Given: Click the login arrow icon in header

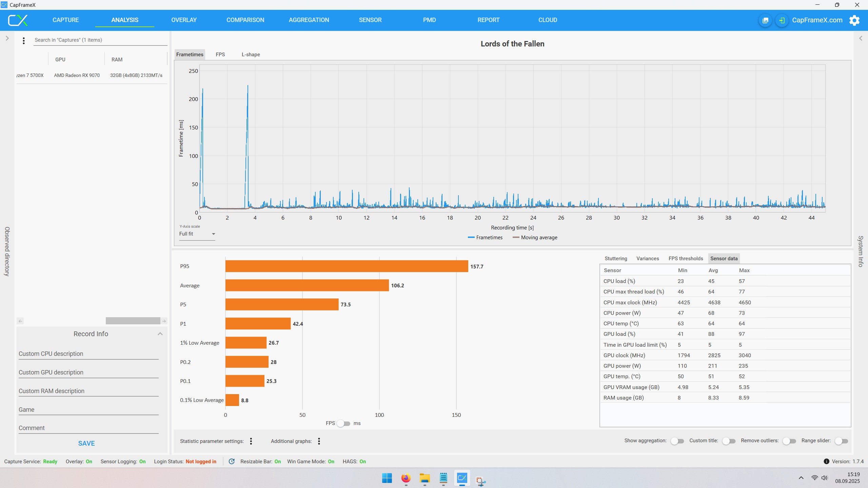Looking at the screenshot, I should pyautogui.click(x=782, y=20).
